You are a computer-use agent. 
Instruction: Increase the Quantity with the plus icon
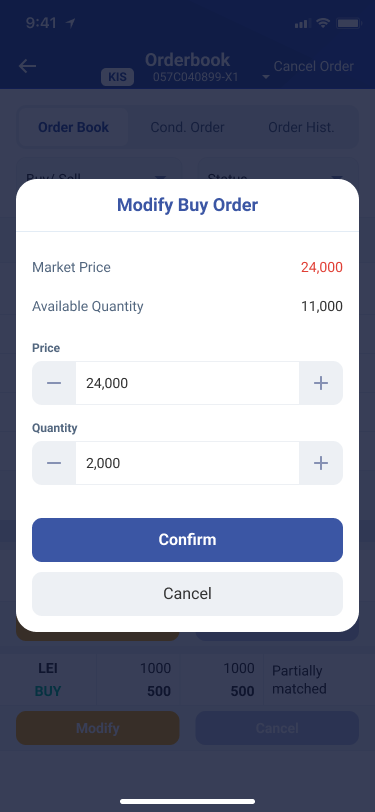pos(321,463)
